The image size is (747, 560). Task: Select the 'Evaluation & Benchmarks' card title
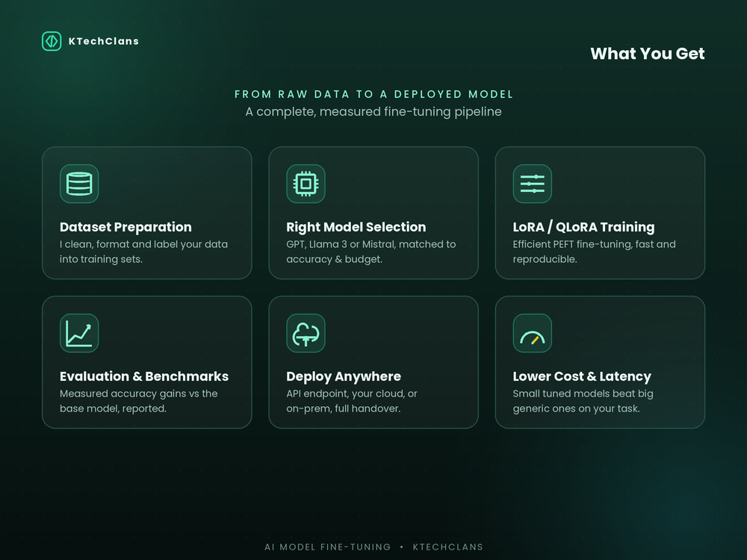[x=144, y=376]
